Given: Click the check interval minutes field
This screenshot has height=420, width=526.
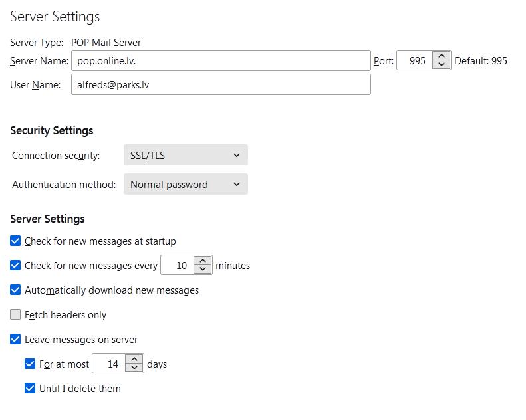Looking at the screenshot, I should (x=178, y=265).
